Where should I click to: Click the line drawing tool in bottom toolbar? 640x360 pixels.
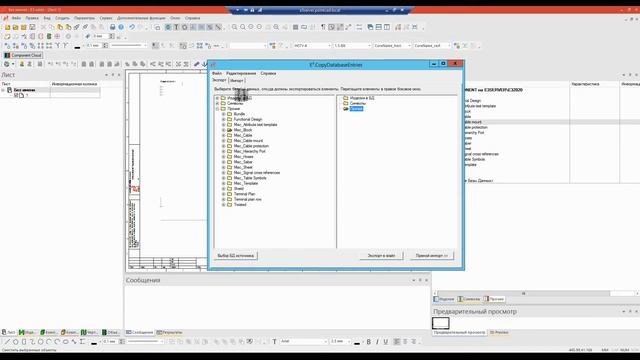pyautogui.click(x=7, y=342)
